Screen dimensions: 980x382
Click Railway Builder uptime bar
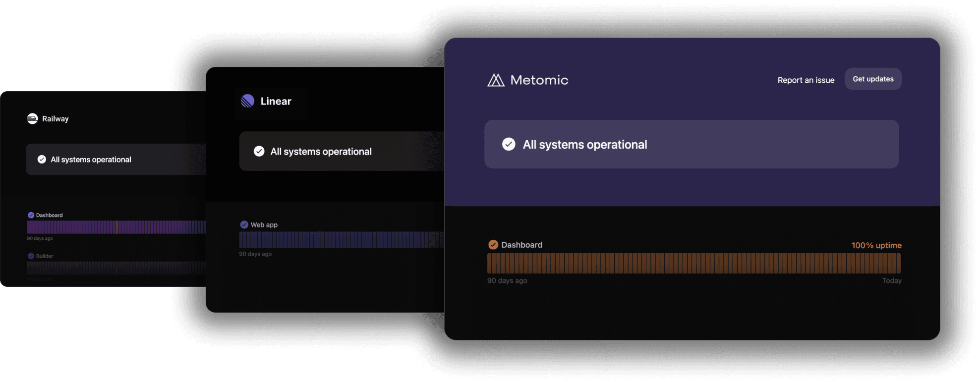[x=116, y=268]
